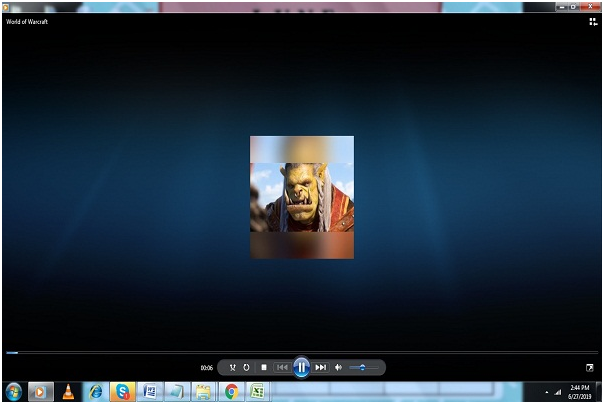The width and height of the screenshot is (604, 404).
Task: Turn shuffle on in player controls
Action: (x=232, y=367)
